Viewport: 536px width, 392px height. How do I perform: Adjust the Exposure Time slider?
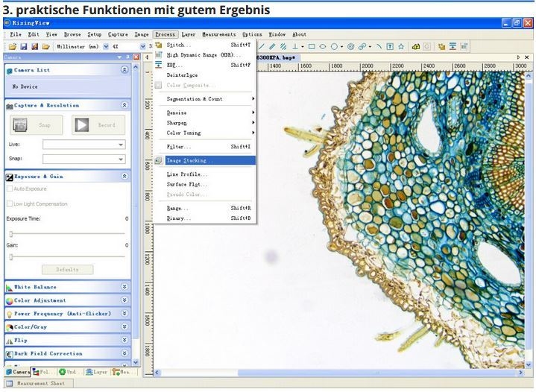(67, 234)
